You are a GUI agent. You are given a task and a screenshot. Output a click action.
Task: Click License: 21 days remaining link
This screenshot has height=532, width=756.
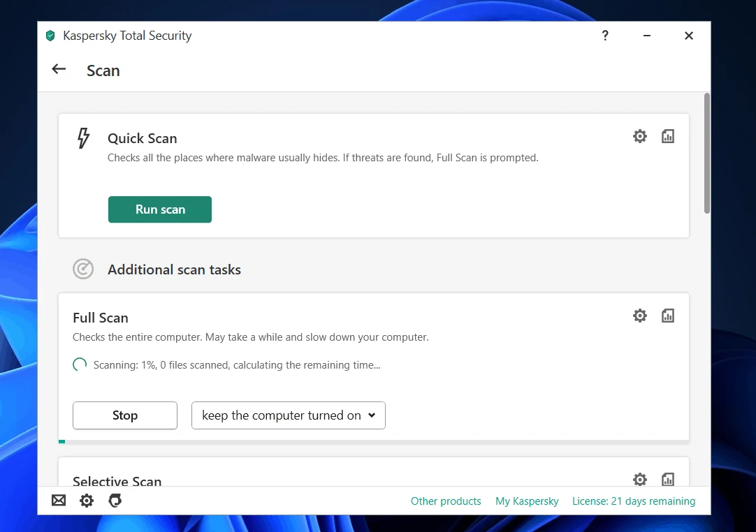(x=634, y=501)
